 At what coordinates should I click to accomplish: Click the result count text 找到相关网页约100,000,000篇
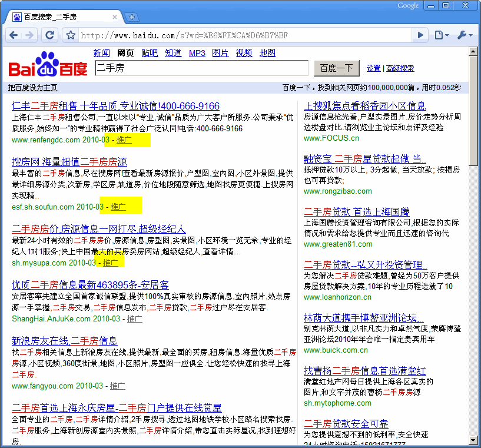pyautogui.click(x=366, y=88)
